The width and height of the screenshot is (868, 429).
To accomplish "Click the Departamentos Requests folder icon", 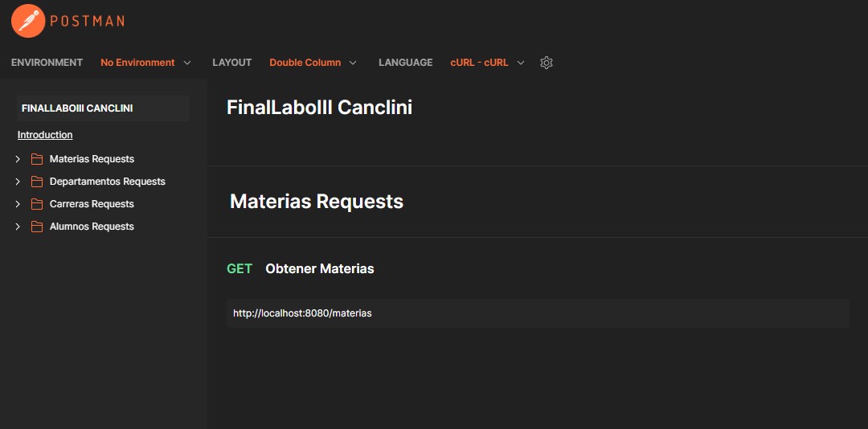I will (36, 182).
